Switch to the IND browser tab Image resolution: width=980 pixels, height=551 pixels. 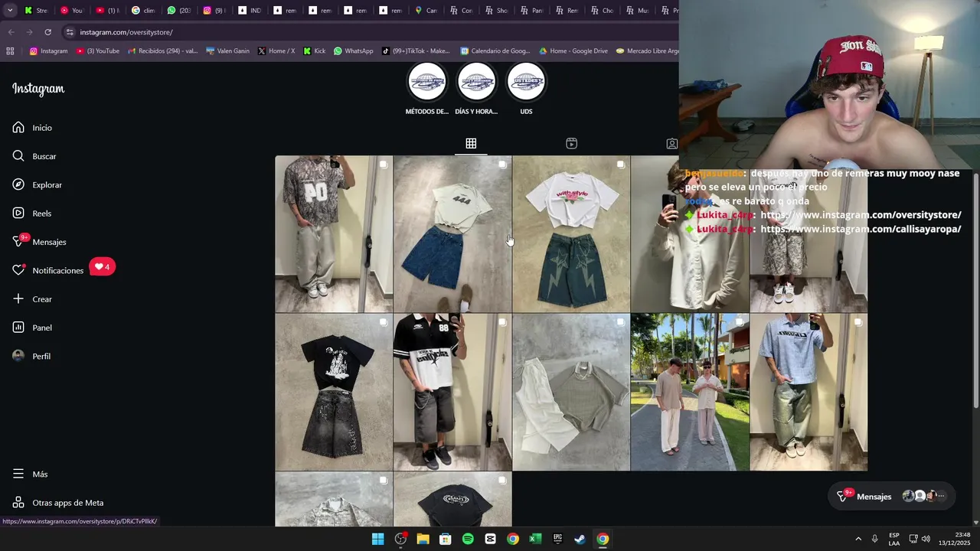coord(250,11)
